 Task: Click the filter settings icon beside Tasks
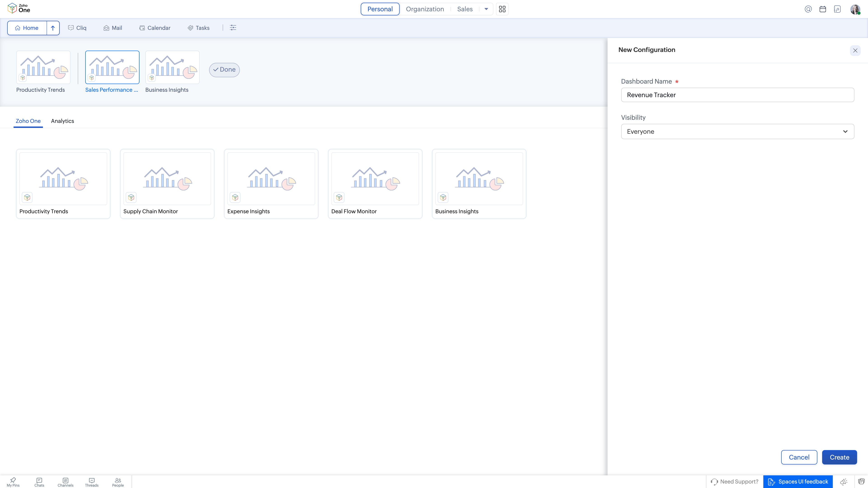(233, 28)
